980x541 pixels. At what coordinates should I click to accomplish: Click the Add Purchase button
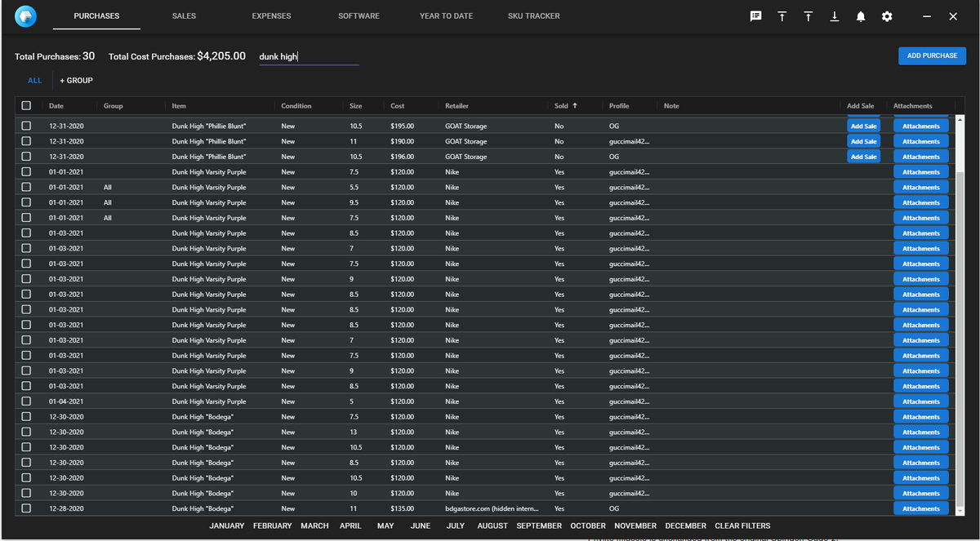[932, 55]
